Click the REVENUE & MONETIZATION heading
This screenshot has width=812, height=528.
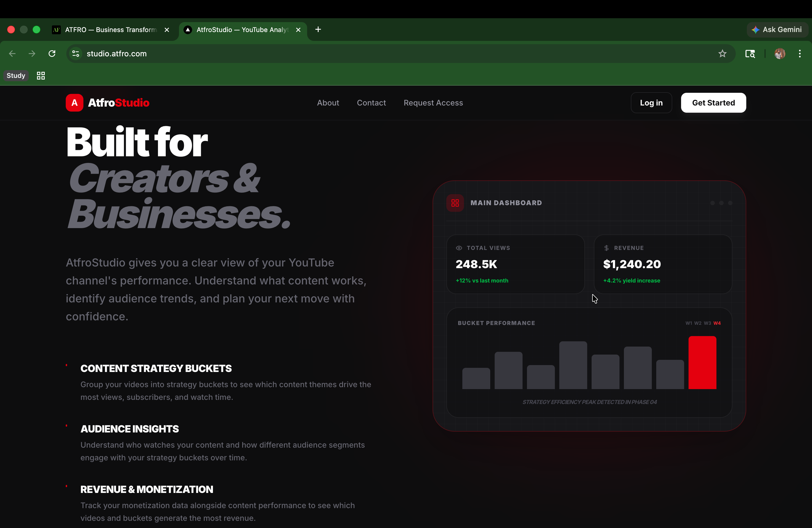[147, 489]
